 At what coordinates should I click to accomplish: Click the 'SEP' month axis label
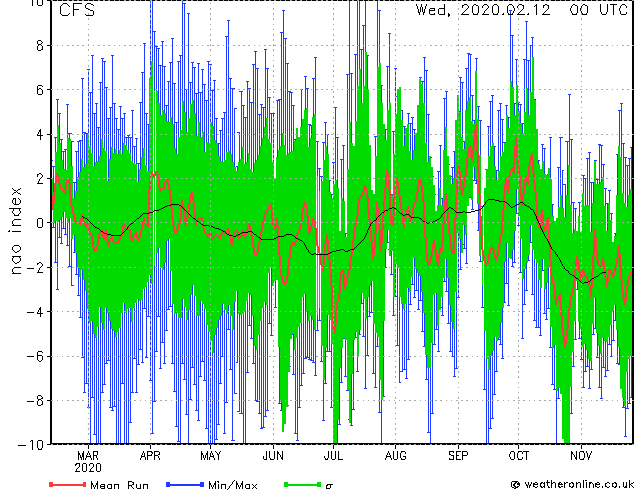[458, 456]
